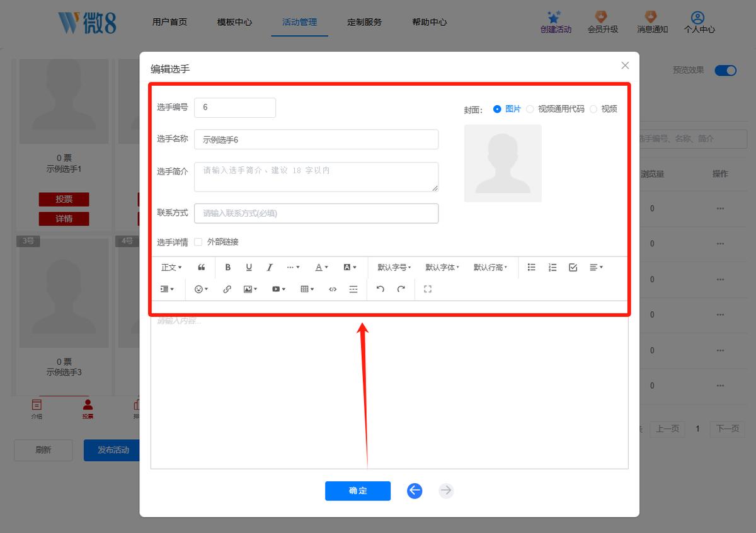
Task: Open the 默认字体 font family dropdown
Action: [442, 267]
